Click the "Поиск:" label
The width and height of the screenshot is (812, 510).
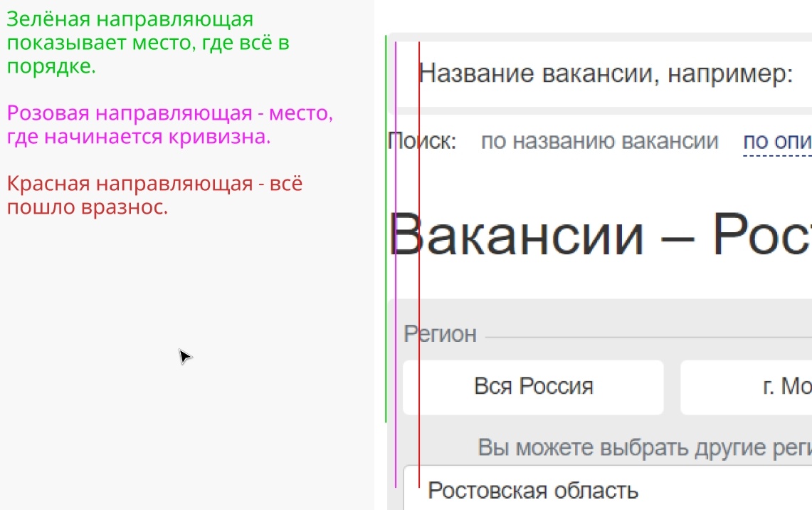click(422, 141)
